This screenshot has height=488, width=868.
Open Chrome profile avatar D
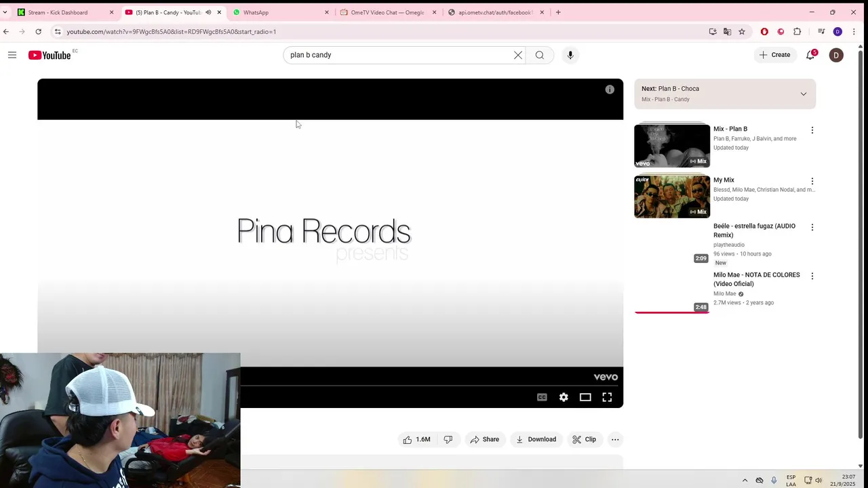[x=837, y=32]
